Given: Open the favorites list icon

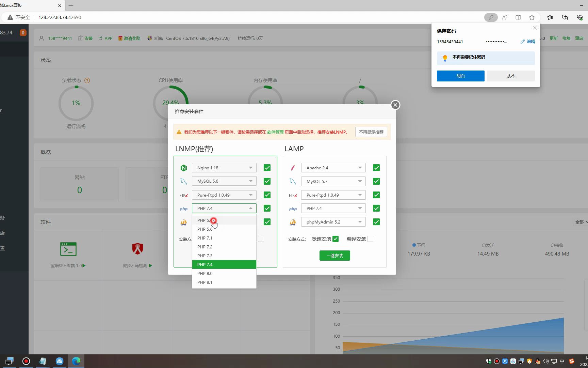Looking at the screenshot, I should pos(550,17).
